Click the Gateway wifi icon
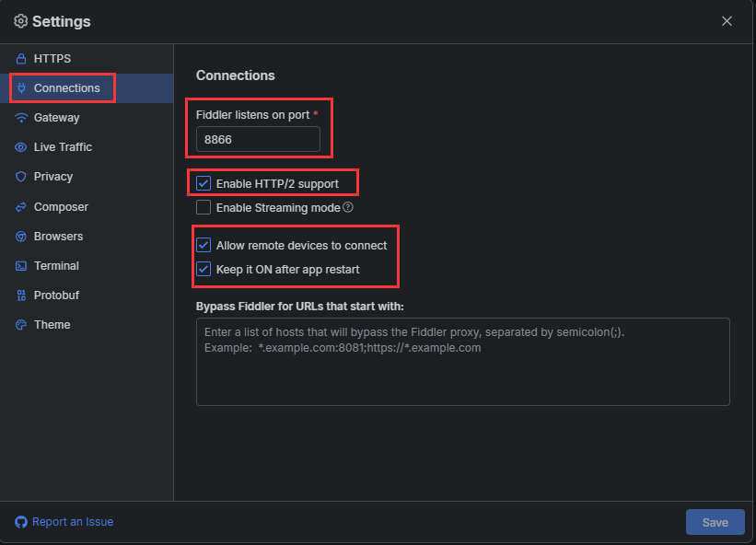 point(21,118)
